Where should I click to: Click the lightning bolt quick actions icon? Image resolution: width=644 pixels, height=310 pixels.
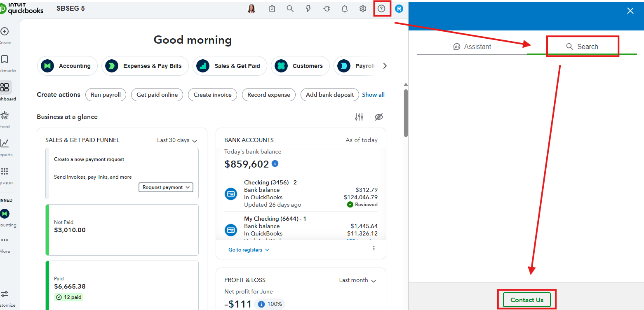click(x=308, y=9)
